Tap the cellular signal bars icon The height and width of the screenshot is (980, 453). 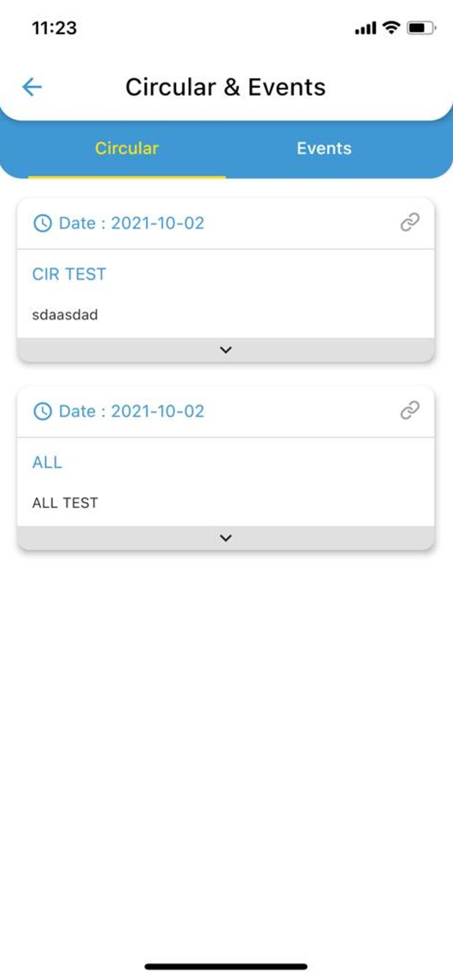click(366, 28)
